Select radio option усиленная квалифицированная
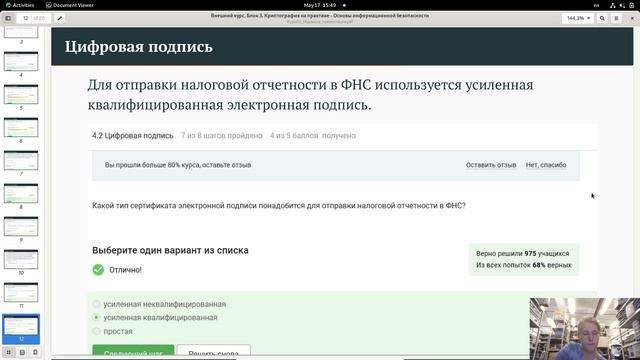This screenshot has width=640, height=360. (x=96, y=317)
